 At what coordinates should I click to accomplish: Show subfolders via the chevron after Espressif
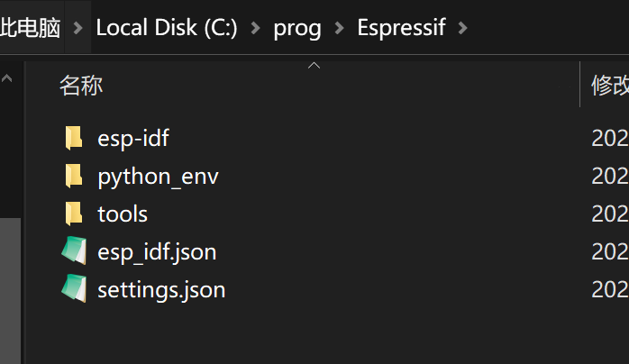463,29
